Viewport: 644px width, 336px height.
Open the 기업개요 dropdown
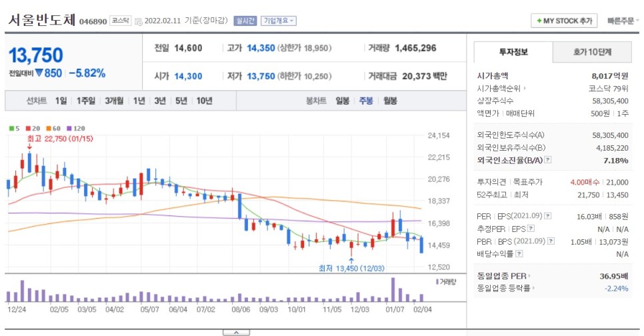pyautogui.click(x=279, y=21)
